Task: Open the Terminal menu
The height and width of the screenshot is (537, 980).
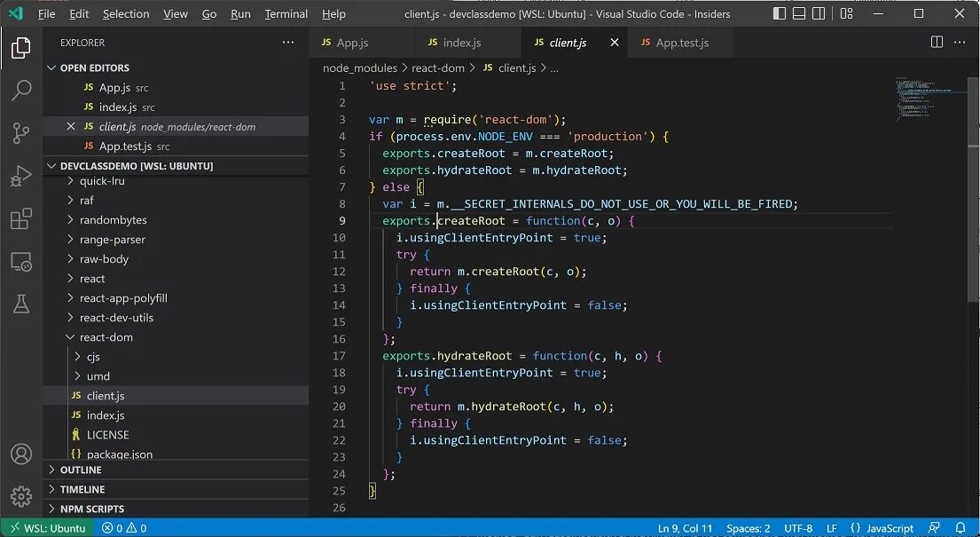Action: coord(286,14)
